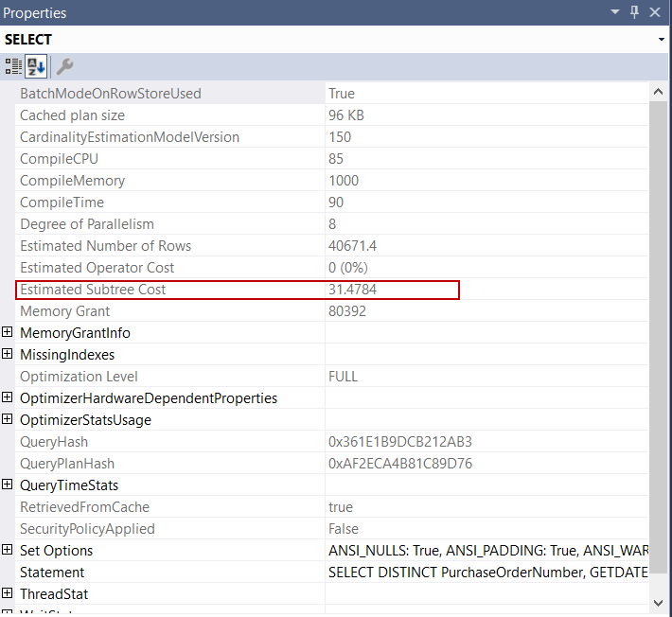This screenshot has height=617, width=672.
Task: Expand MemoryGrantInfo node
Action: click(7, 332)
